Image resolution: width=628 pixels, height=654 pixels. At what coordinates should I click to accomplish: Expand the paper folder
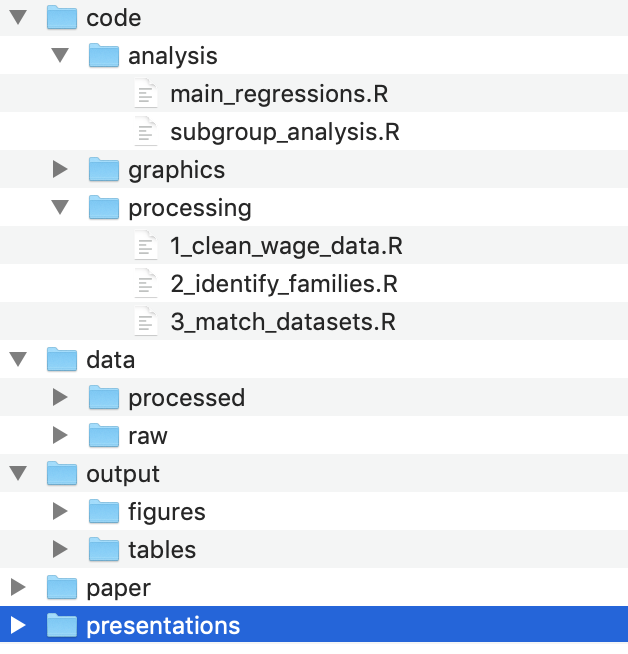pyautogui.click(x=18, y=588)
